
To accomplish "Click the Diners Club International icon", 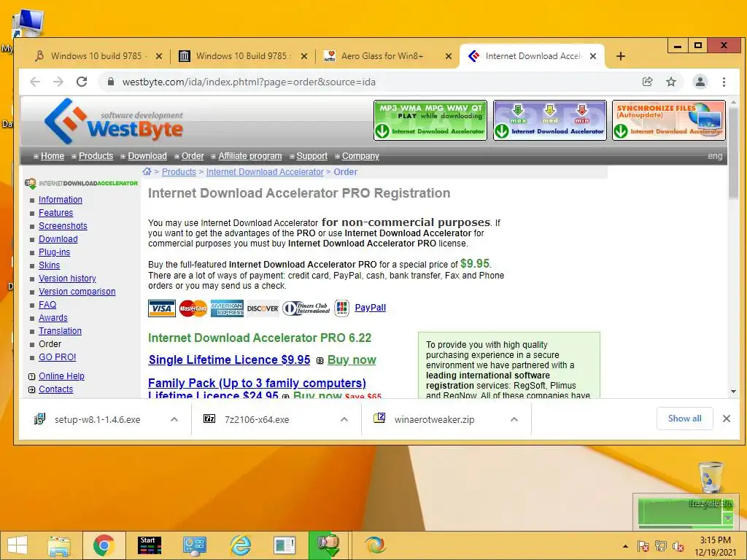I will point(306,308).
